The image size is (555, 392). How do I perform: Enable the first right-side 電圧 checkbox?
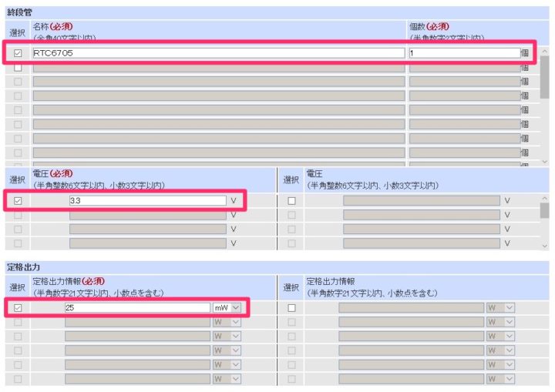point(291,200)
